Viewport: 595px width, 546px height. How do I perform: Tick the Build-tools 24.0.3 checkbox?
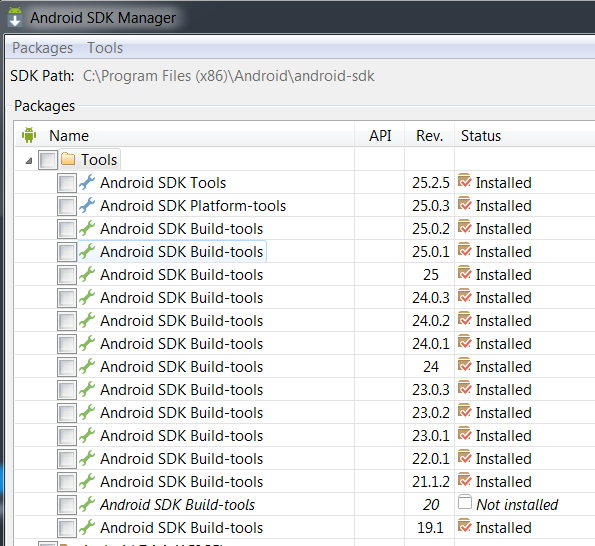pyautogui.click(x=67, y=298)
